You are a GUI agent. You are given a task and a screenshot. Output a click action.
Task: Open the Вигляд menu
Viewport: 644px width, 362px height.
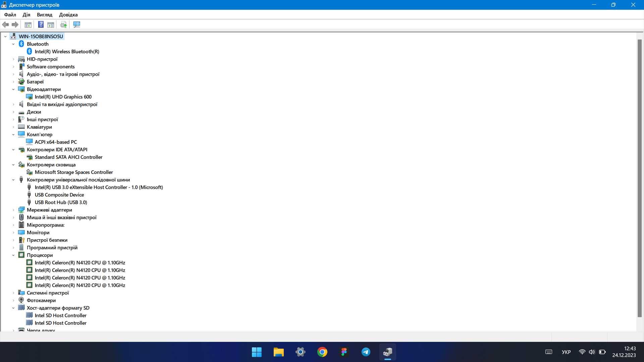click(44, 15)
